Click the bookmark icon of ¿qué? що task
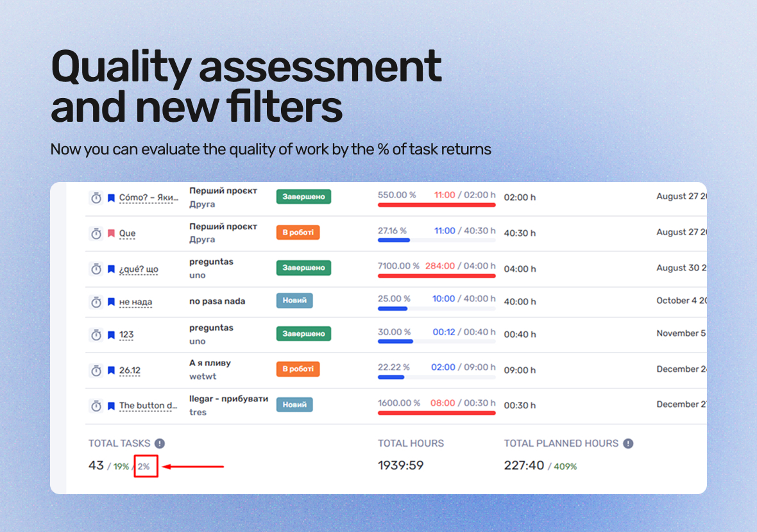Screen dimensions: 757x532 click(x=111, y=269)
